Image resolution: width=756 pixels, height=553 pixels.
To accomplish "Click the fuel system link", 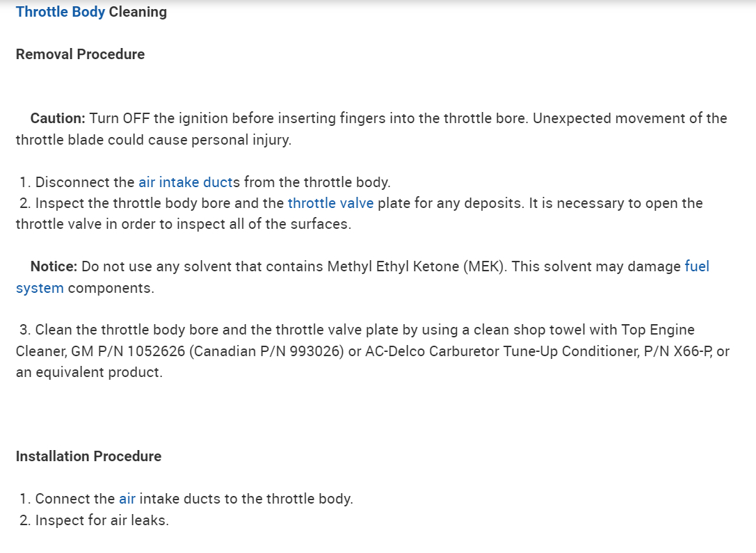I will pyautogui.click(x=696, y=266).
